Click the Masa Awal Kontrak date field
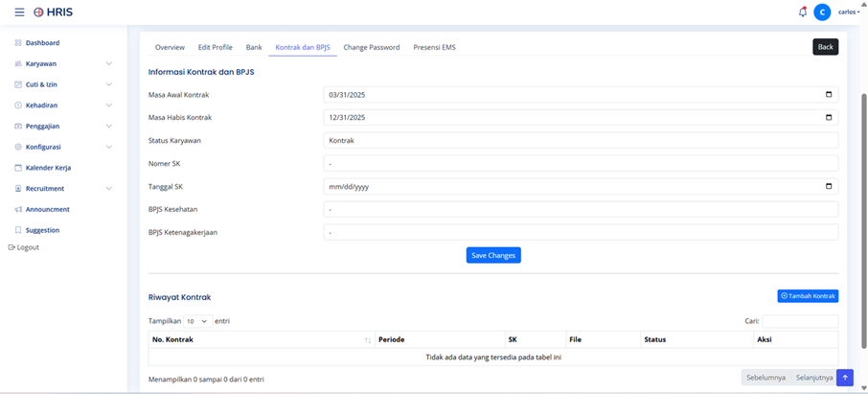The height and width of the screenshot is (394, 868). click(x=581, y=95)
